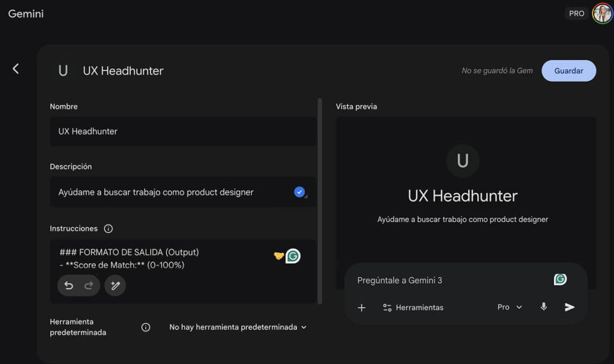The image size is (614, 364).
Task: Click the Grammarly icon in preview prompt
Action: pos(560,279)
